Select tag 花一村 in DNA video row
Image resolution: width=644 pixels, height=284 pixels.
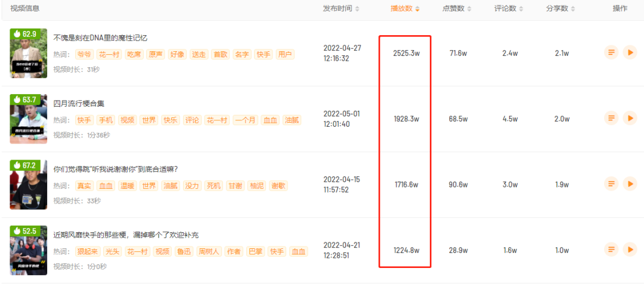[x=110, y=55]
